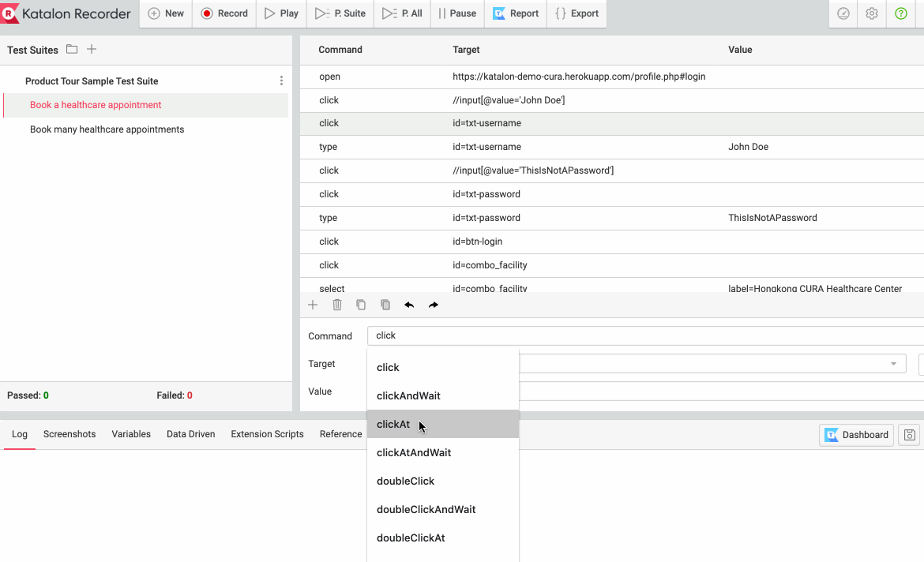924x562 pixels.
Task: Select the click //input[@value='ThisIsNotAPassword'] row
Action: (612, 170)
